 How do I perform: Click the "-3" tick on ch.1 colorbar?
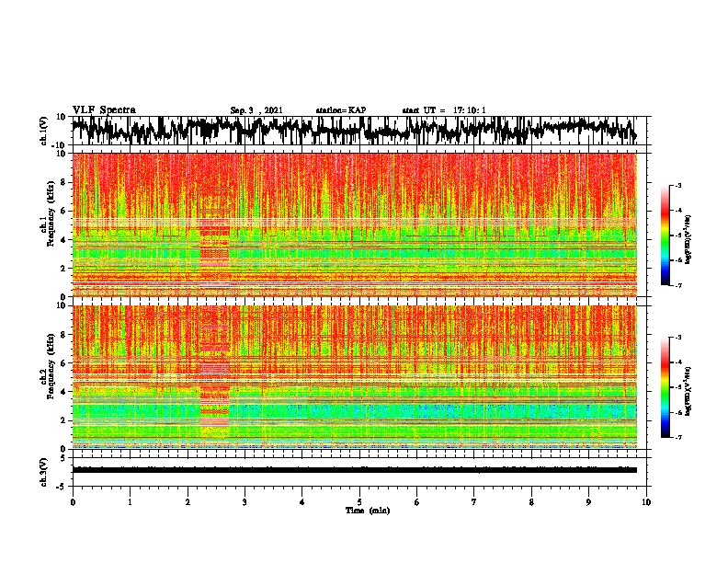tap(677, 185)
